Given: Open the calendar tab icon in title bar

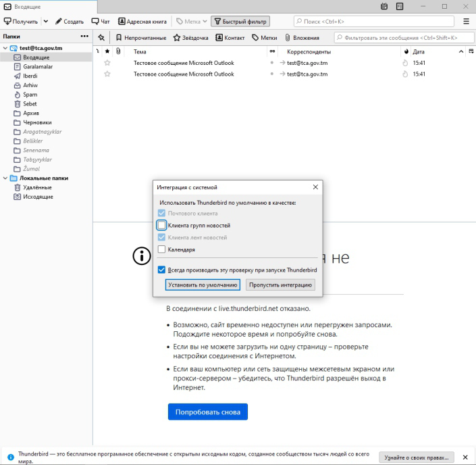Looking at the screenshot, I should (x=384, y=6).
